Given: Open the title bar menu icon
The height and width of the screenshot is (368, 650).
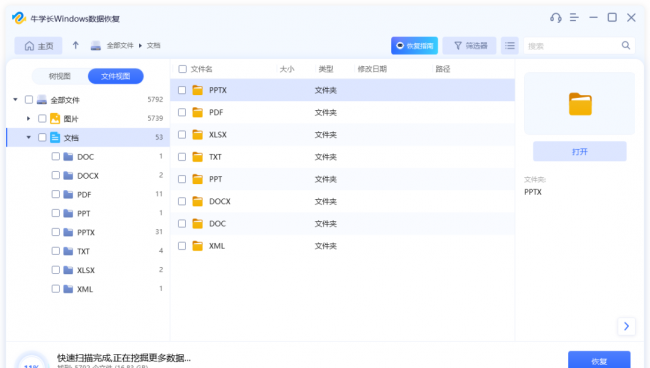Looking at the screenshot, I should [574, 17].
